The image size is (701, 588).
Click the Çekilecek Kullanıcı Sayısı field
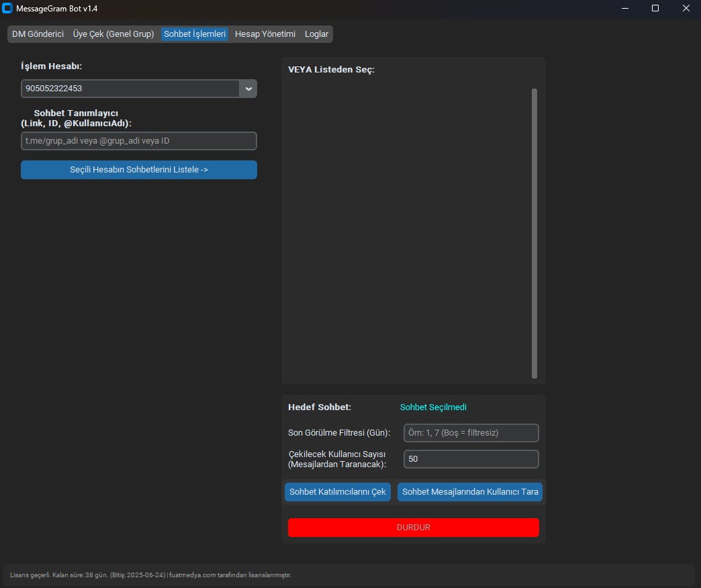pos(471,459)
